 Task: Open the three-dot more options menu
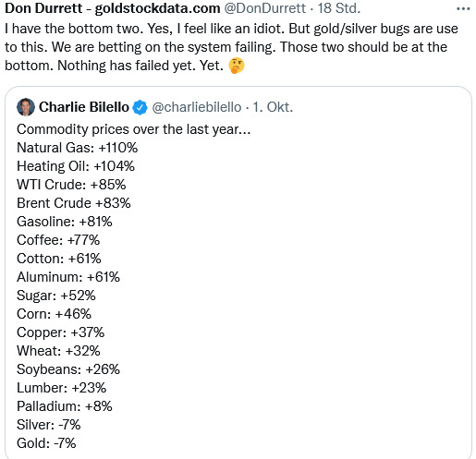[463, 9]
